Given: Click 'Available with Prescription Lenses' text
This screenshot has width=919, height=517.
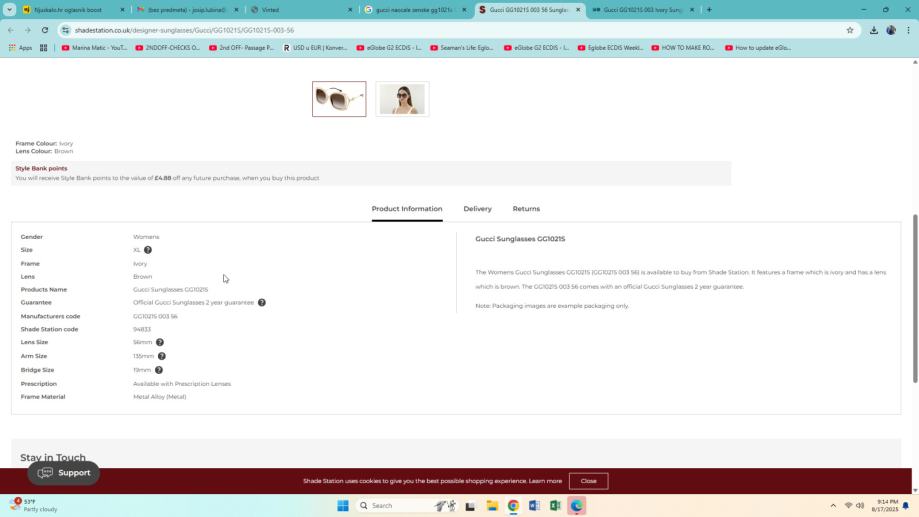Looking at the screenshot, I should [x=182, y=384].
